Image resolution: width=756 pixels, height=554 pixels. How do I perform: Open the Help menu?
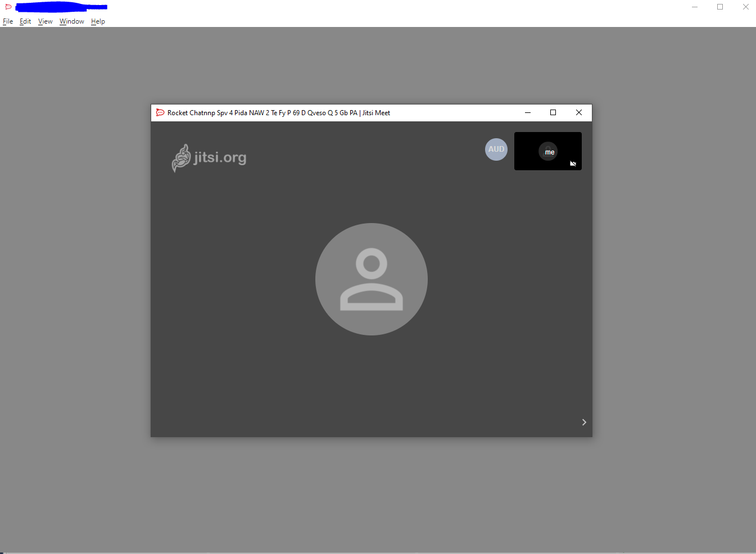(98, 21)
